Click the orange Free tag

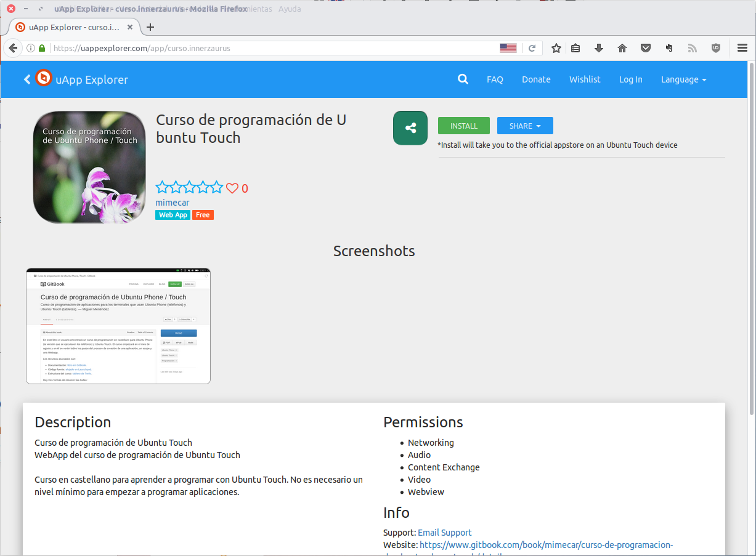point(203,215)
